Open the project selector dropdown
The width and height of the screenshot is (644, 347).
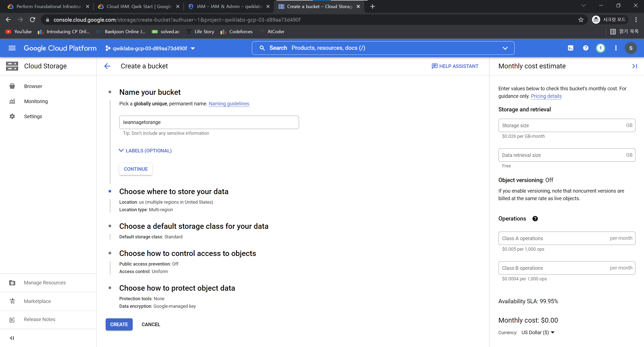coord(150,48)
